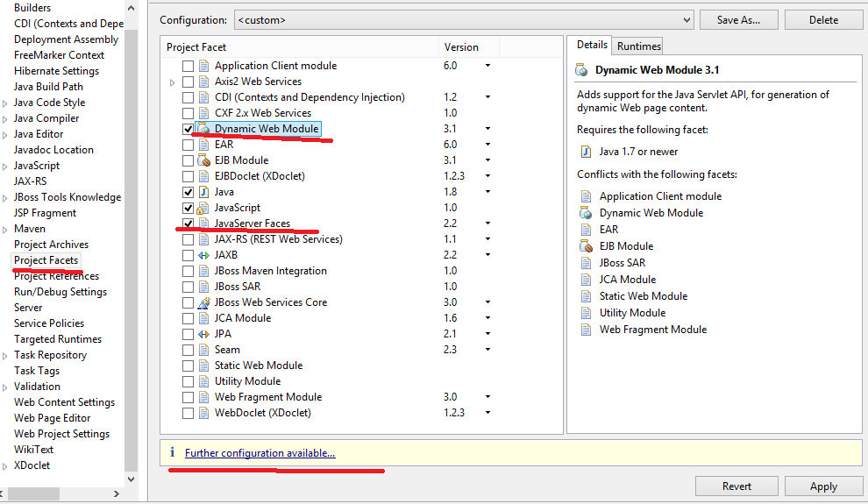
Task: Click the Java facet icon
Action: pos(204,192)
